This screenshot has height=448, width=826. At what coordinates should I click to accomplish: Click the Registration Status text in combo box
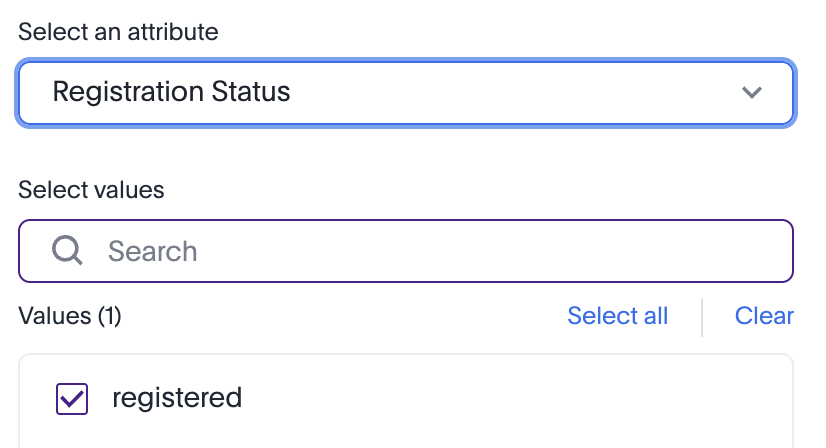(171, 93)
